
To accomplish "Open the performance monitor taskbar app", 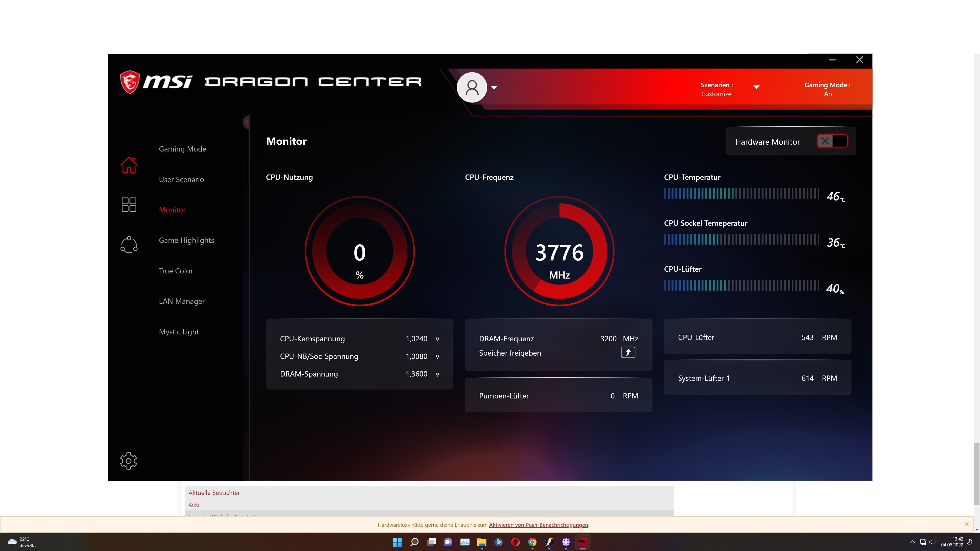I will 465,542.
